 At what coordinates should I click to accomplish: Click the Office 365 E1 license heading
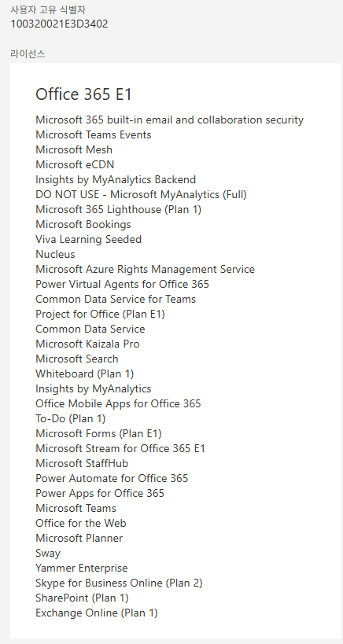pyautogui.click(x=83, y=94)
